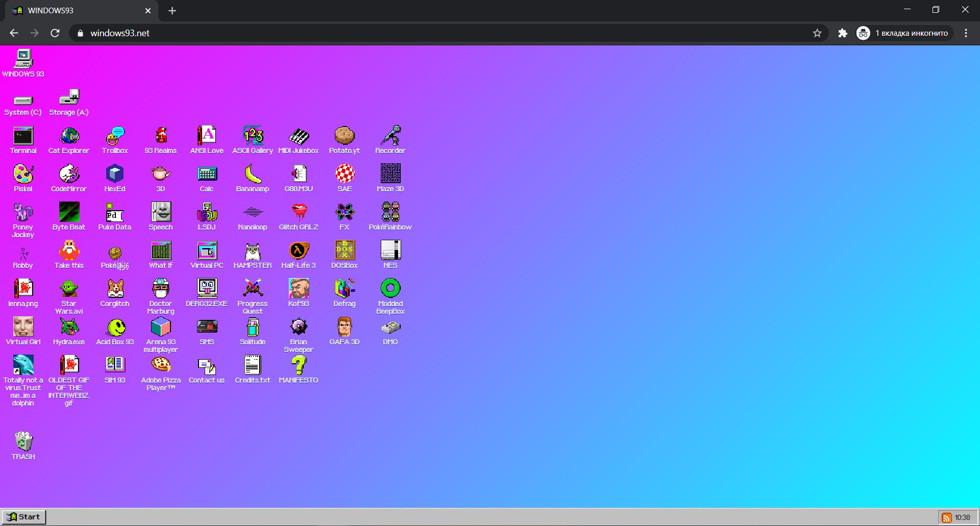Open ASCII Gallery icon
980x526 pixels.
point(253,140)
